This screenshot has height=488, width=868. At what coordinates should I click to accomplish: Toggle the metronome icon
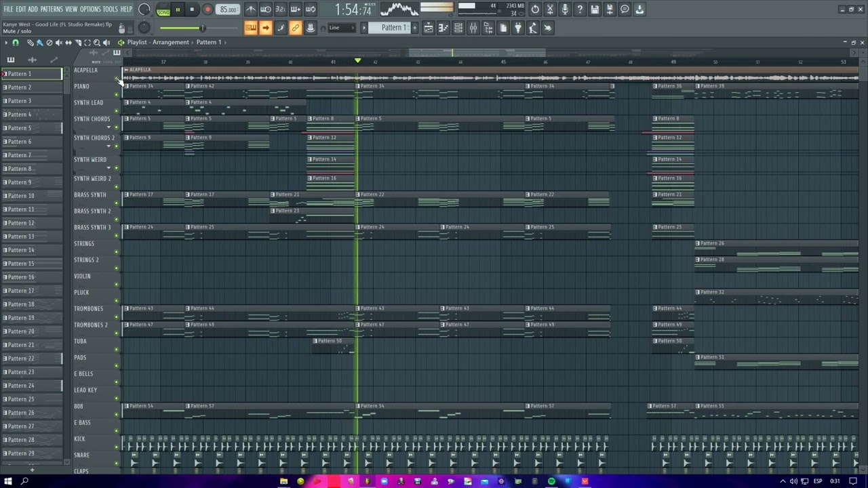pos(251,9)
